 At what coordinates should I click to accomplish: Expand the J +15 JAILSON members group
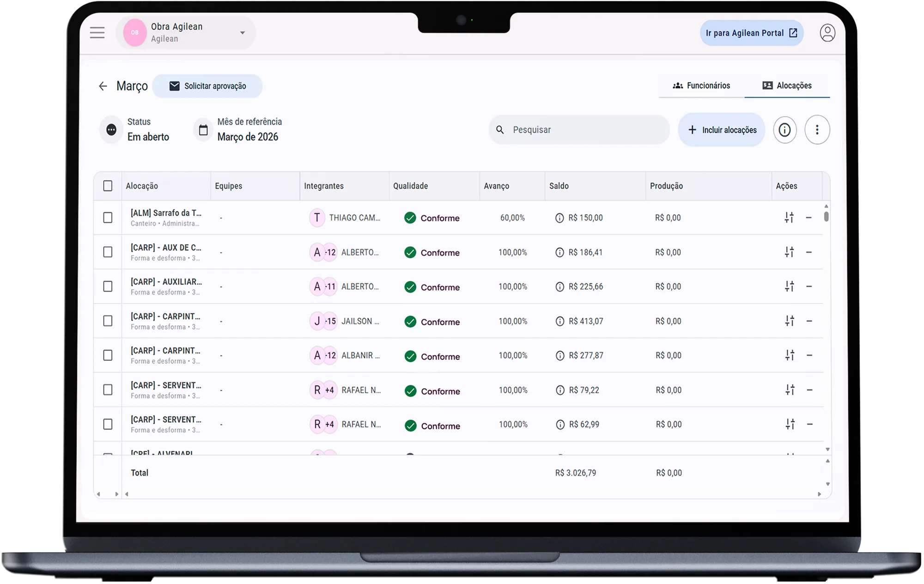point(324,321)
